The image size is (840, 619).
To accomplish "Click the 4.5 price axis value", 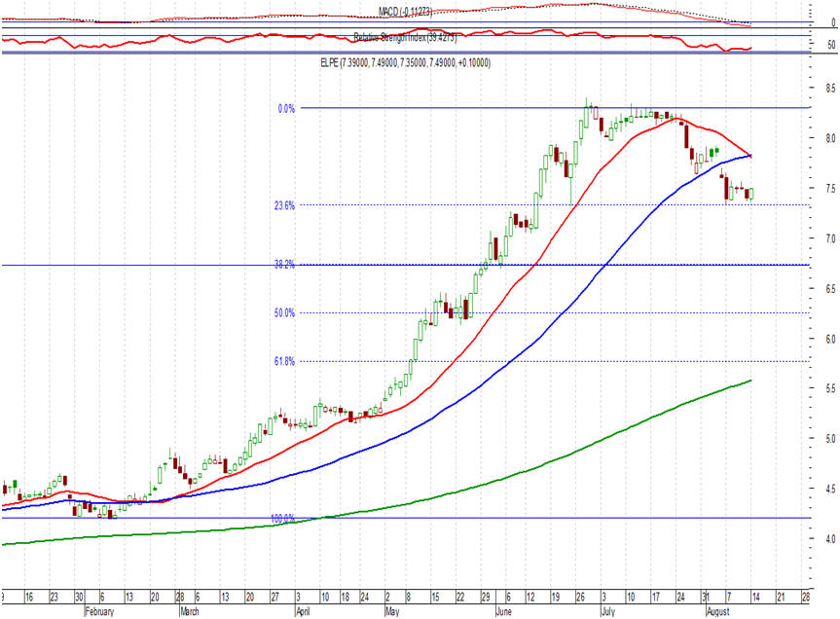I will coord(830,489).
